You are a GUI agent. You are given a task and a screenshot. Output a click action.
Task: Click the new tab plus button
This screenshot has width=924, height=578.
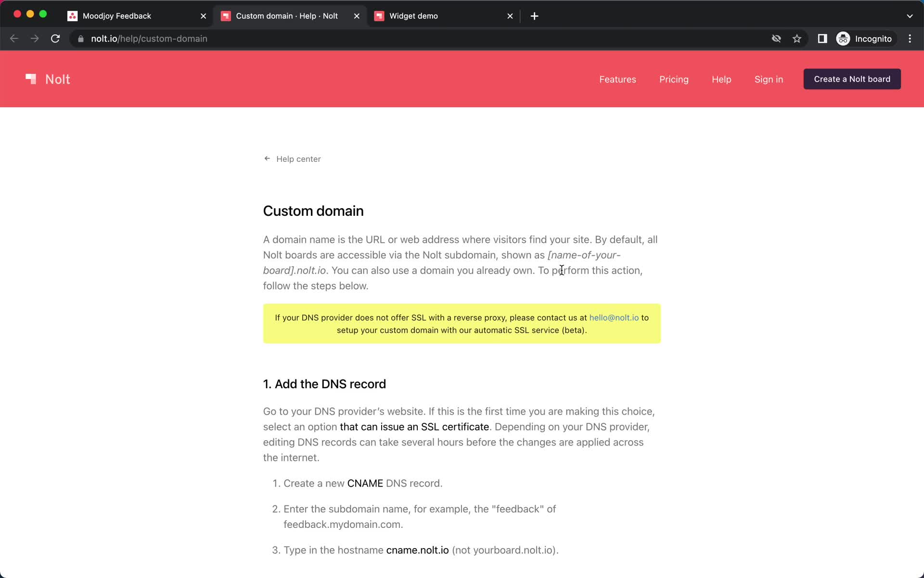(534, 16)
